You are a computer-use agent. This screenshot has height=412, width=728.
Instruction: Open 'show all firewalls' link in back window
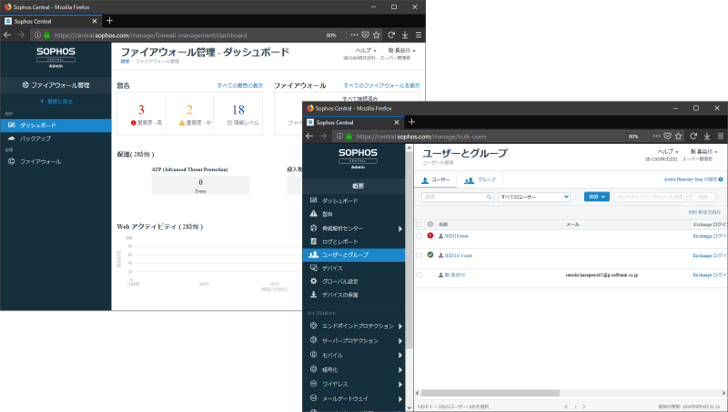pos(382,85)
